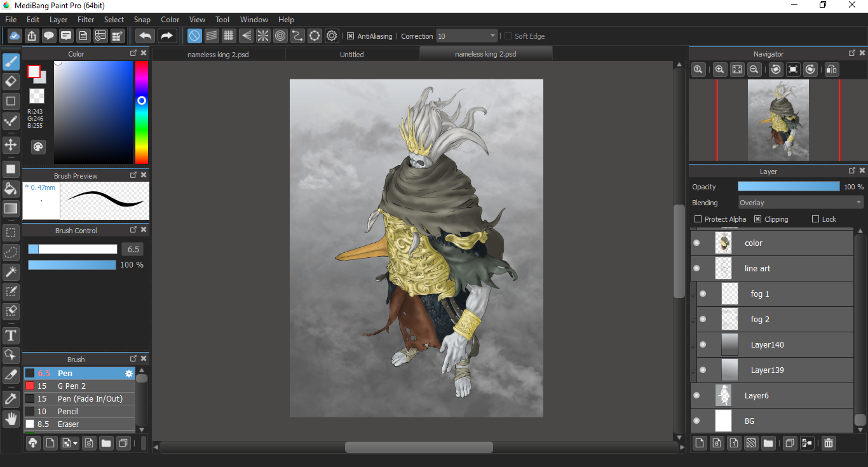Open the Correction value dropdown
This screenshot has height=467, width=868.
point(467,36)
